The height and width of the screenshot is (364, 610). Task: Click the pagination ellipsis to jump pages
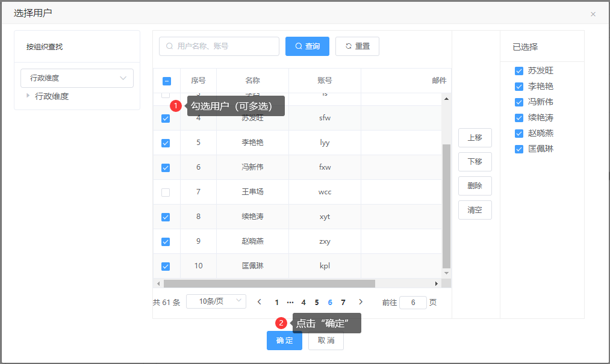tap(290, 303)
